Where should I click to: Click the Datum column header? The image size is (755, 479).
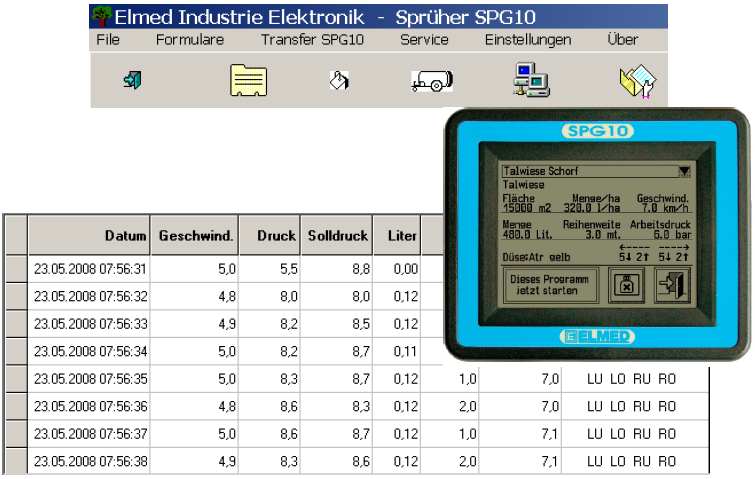point(88,236)
